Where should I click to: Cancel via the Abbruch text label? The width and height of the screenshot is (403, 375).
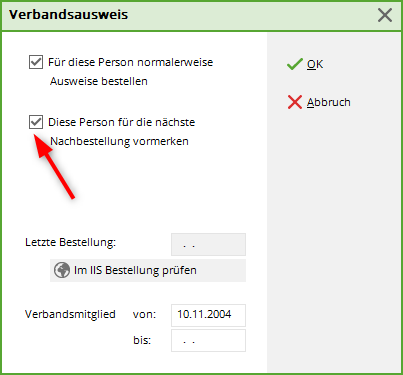tap(329, 102)
